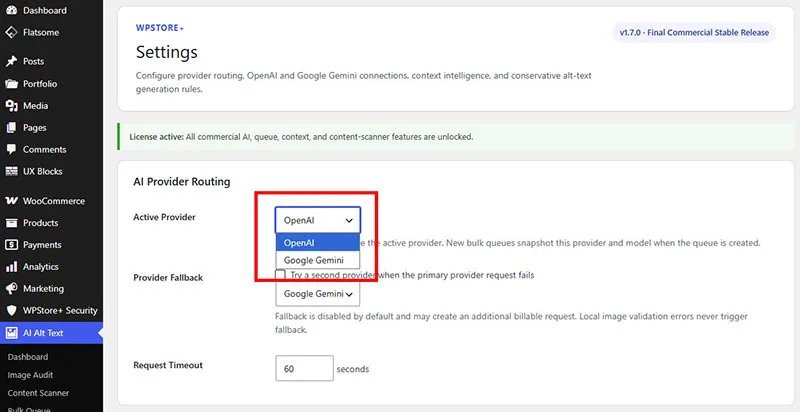Click the WPSTORE+ brand text
The height and width of the screenshot is (412, 800).
tap(160, 28)
